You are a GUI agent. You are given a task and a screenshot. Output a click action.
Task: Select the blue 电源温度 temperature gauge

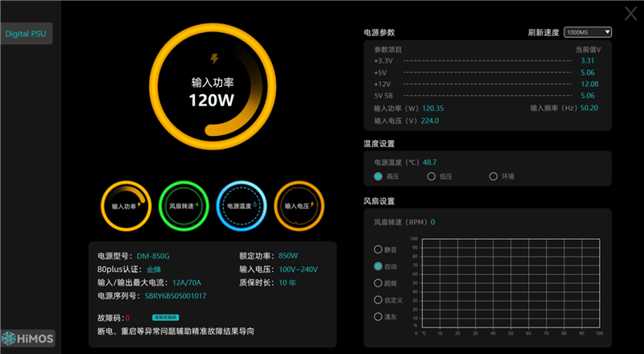click(x=242, y=206)
